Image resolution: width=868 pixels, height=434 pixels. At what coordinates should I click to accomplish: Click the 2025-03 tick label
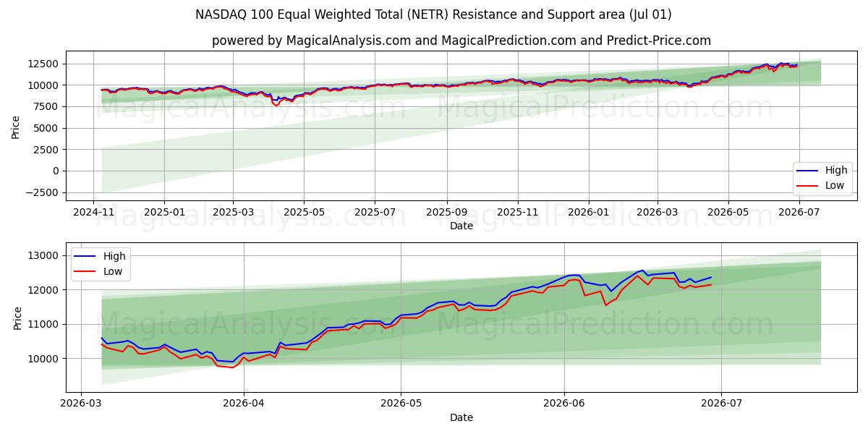[x=233, y=211]
